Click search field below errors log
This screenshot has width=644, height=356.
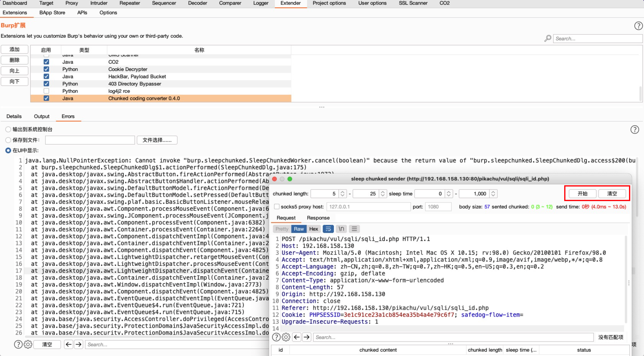177,344
